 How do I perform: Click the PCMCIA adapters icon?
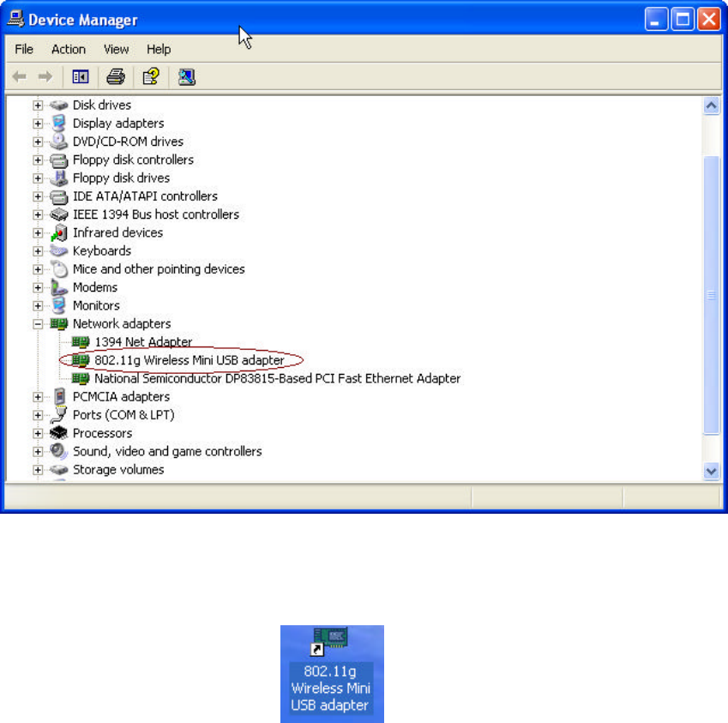pos(59,396)
